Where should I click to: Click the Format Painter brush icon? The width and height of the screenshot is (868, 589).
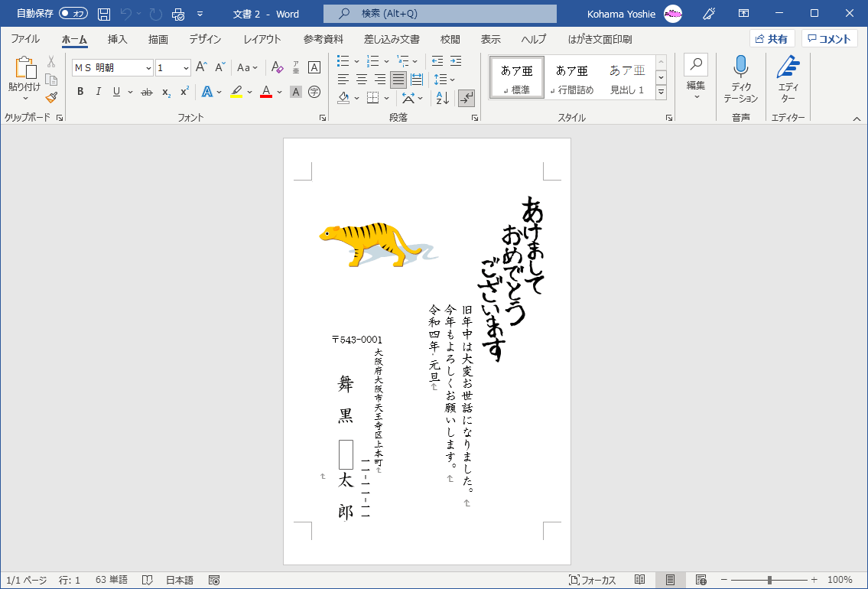click(51, 97)
